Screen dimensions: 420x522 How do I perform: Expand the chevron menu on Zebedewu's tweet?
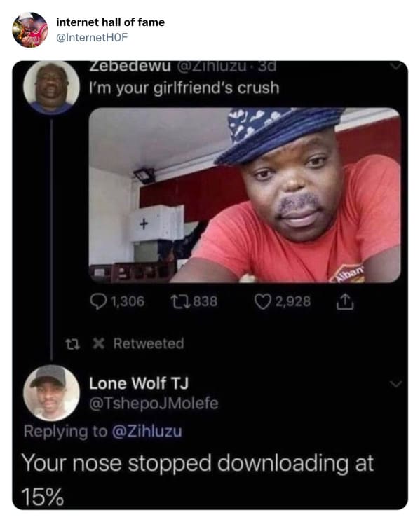tap(395, 67)
